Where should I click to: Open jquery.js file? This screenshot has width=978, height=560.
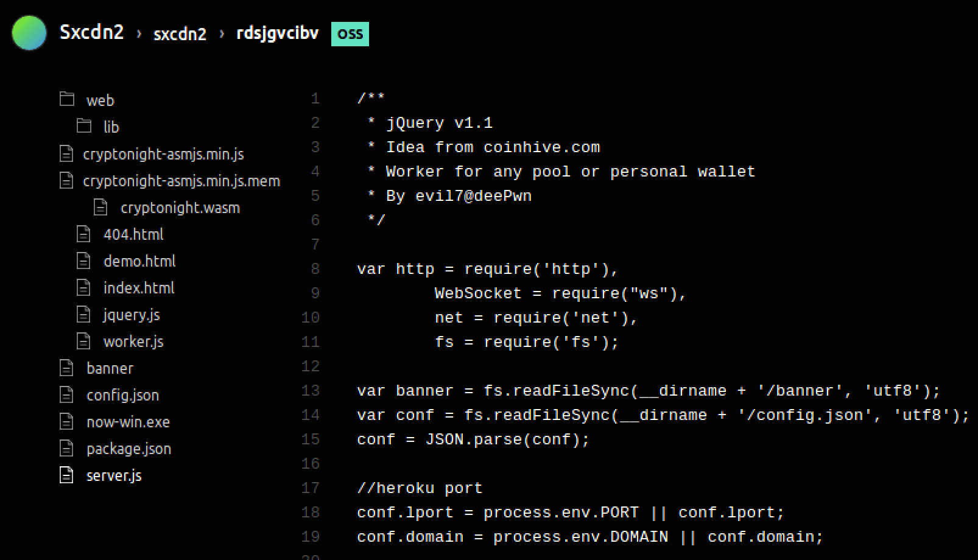[x=132, y=315]
